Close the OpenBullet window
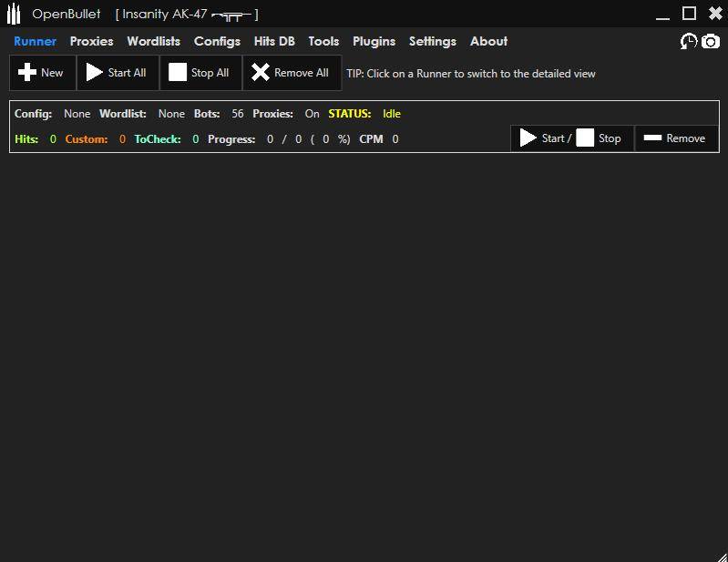This screenshot has width=728, height=562. click(x=715, y=14)
